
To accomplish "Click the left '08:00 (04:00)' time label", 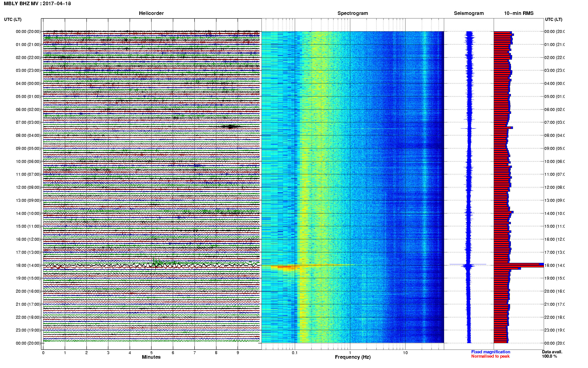I will point(28,135).
